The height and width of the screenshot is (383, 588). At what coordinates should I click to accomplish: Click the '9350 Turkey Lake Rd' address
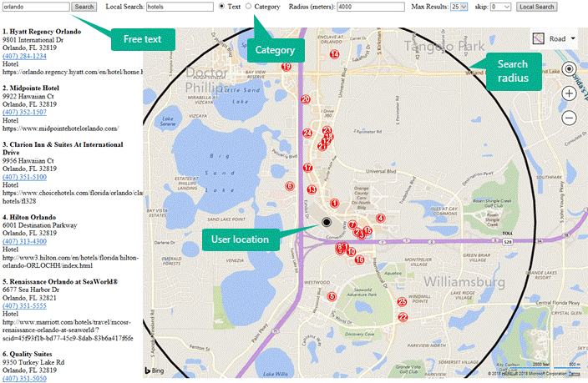coord(33,362)
